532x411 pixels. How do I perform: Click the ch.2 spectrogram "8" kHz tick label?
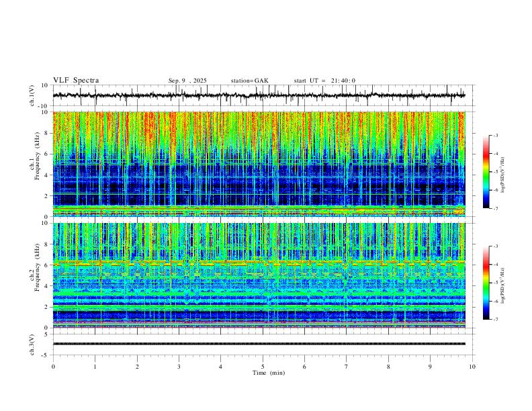[x=47, y=244]
